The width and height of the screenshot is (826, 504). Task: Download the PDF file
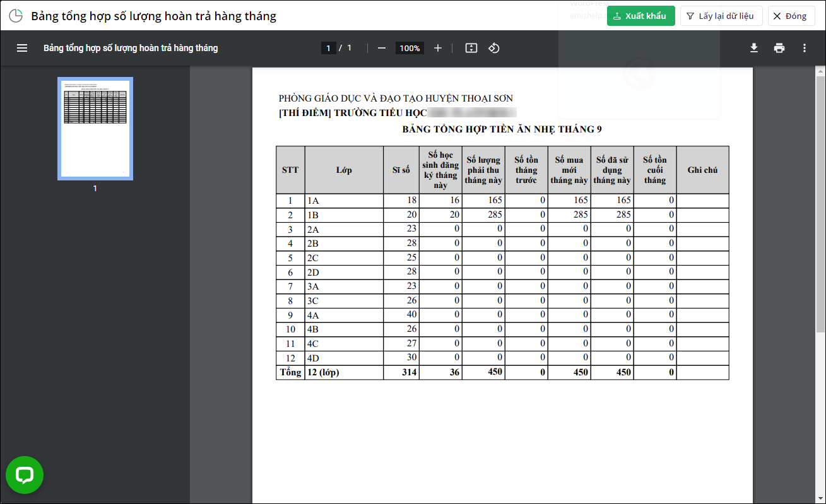754,48
